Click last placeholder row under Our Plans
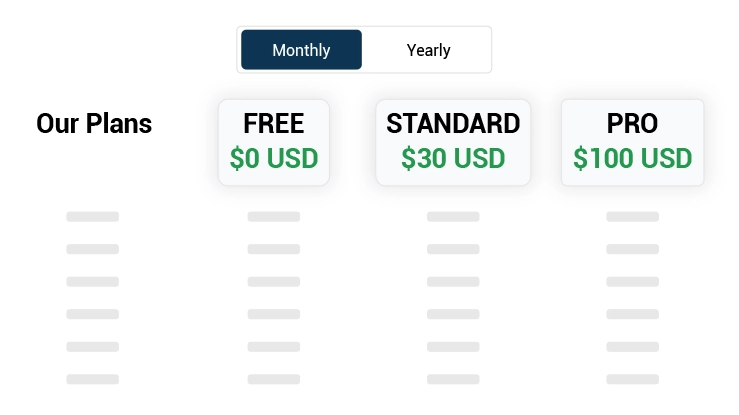 coord(93,379)
